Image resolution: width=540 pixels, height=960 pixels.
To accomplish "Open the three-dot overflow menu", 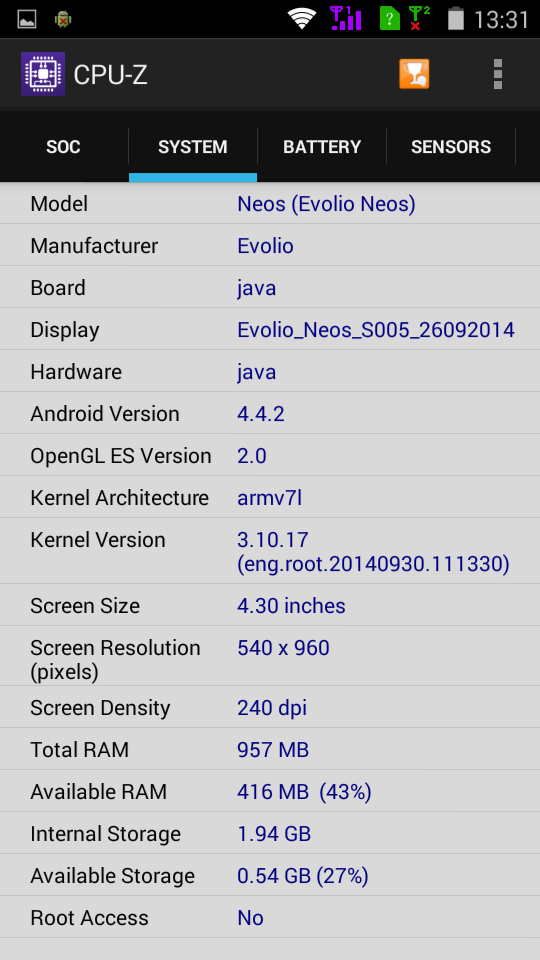I will 498,74.
